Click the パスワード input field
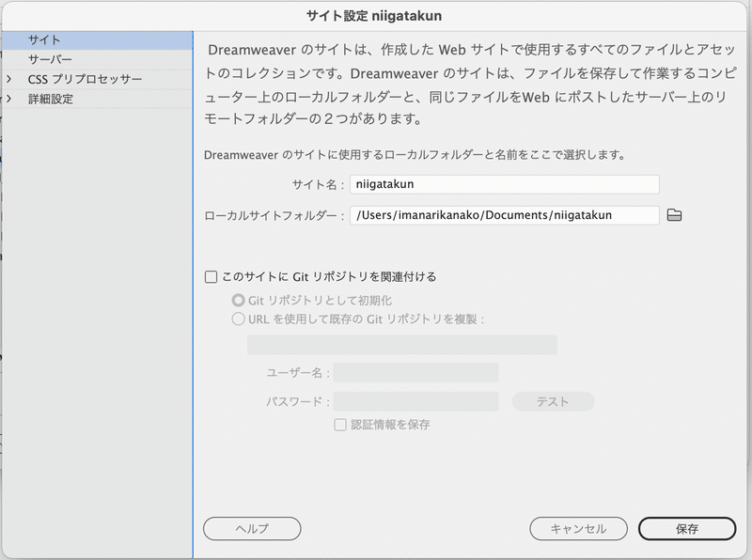This screenshot has height=560, width=752. tap(415, 402)
